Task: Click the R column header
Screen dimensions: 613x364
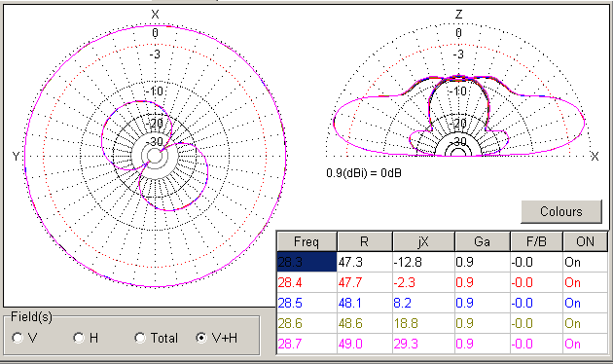Action: (x=364, y=241)
